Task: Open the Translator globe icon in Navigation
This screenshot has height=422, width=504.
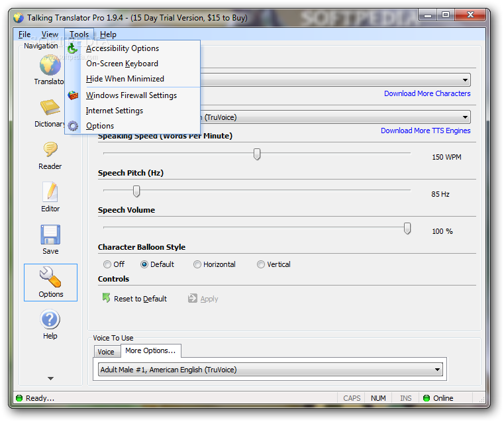Action: [50, 65]
